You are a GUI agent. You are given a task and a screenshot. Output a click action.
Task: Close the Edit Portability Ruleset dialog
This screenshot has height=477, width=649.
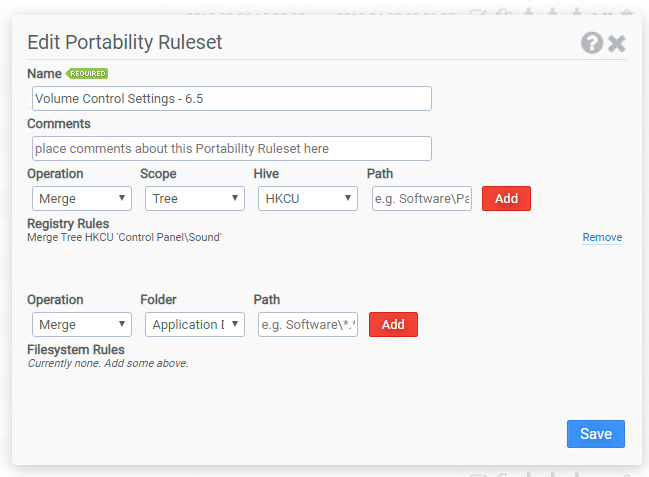coord(617,43)
